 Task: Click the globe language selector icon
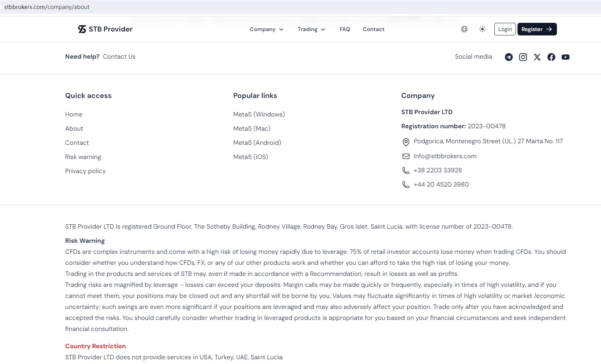point(464,29)
